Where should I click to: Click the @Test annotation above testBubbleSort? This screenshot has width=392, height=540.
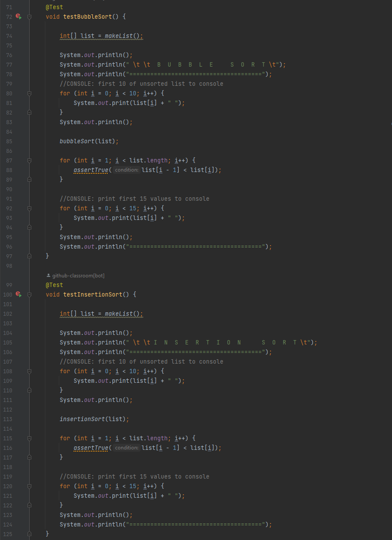tap(54, 7)
